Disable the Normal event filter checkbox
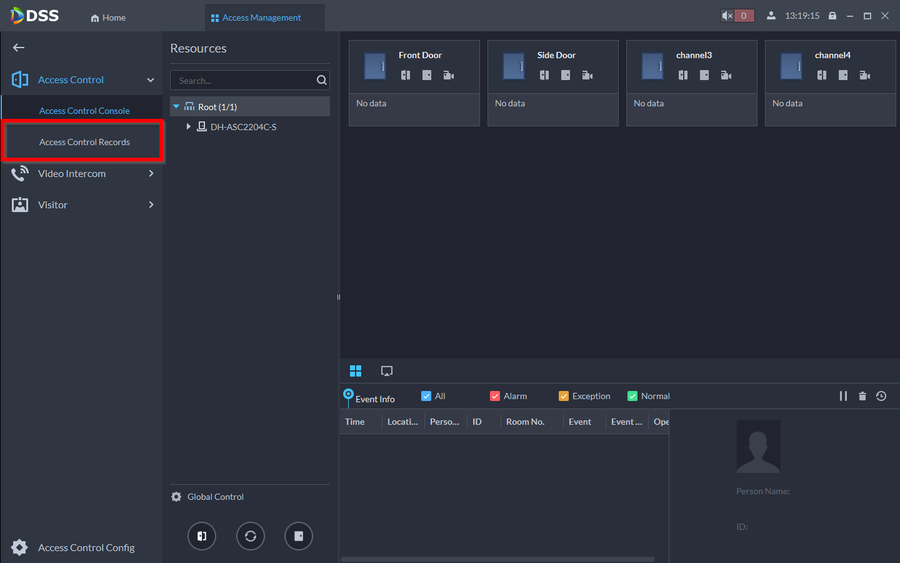The height and width of the screenshot is (563, 900). pos(632,397)
